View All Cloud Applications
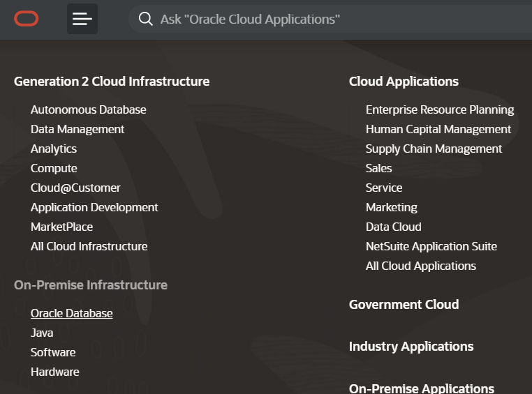This screenshot has height=394, width=532. pyautogui.click(x=421, y=266)
